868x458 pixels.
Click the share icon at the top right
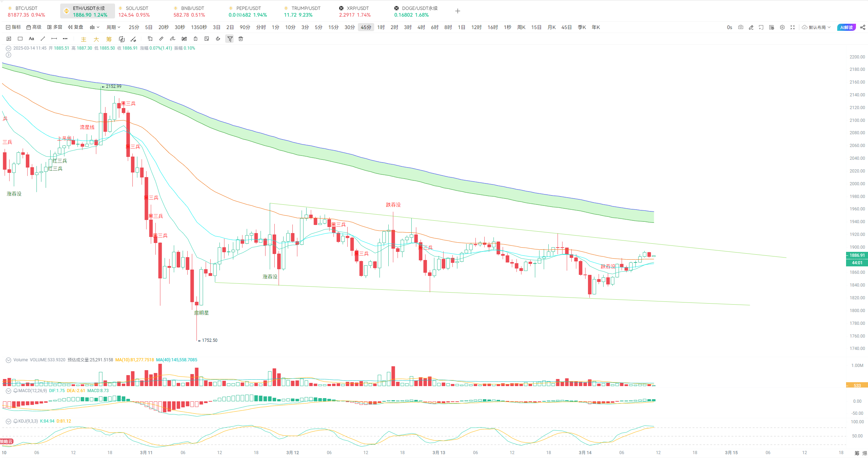coord(863,27)
